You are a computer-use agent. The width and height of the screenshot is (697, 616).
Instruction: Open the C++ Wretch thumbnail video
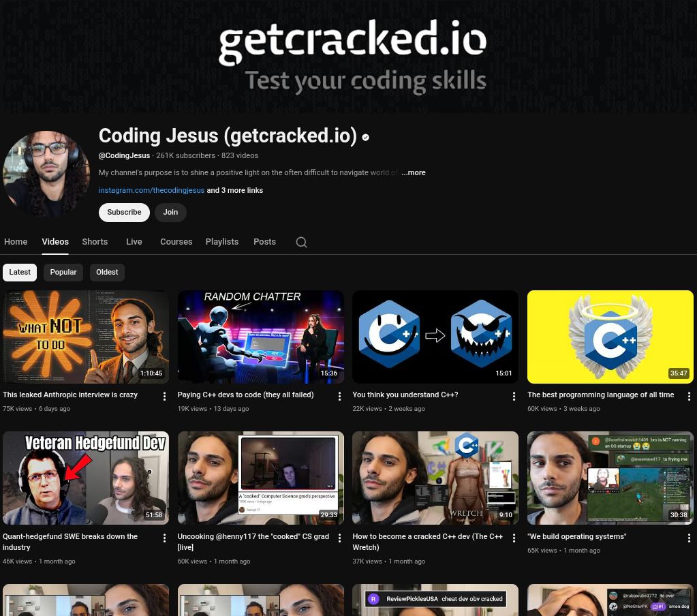pos(435,478)
